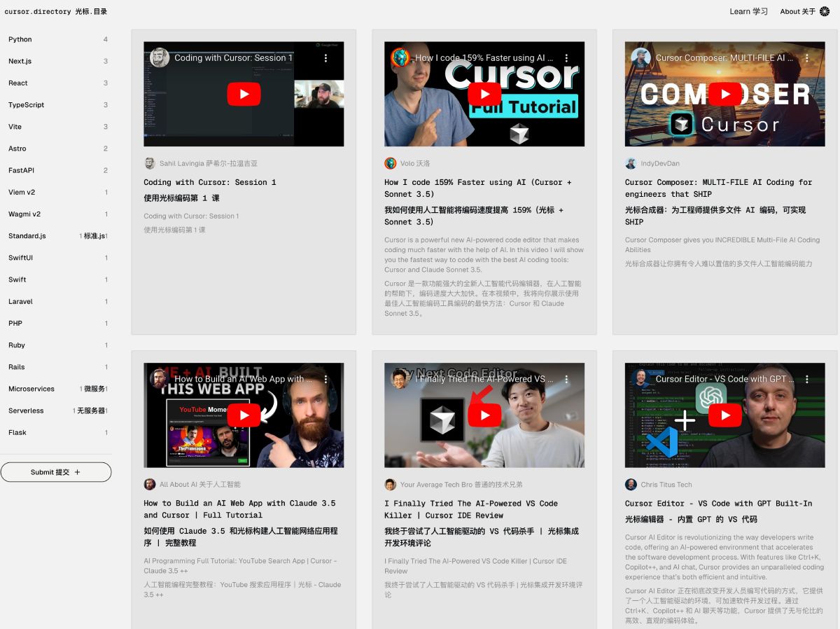Click the Submit 提交 button
Image resolution: width=840 pixels, height=629 pixels.
(56, 471)
